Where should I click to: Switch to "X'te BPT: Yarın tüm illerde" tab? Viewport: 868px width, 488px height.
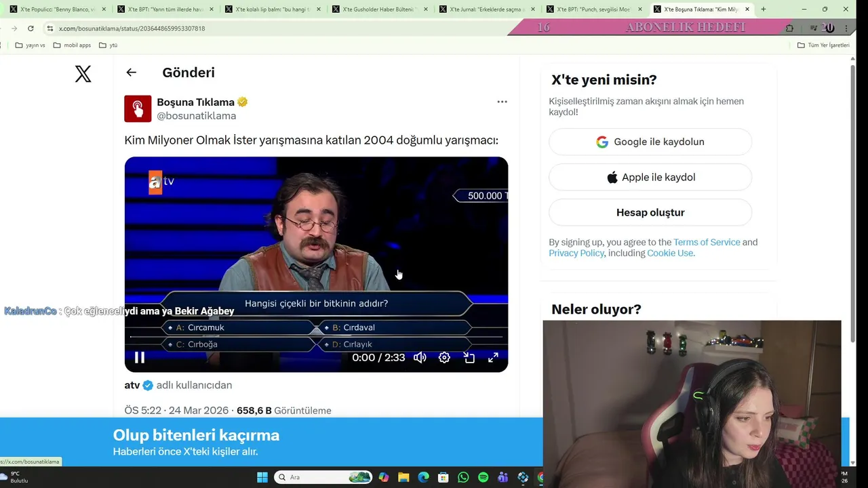click(x=165, y=9)
